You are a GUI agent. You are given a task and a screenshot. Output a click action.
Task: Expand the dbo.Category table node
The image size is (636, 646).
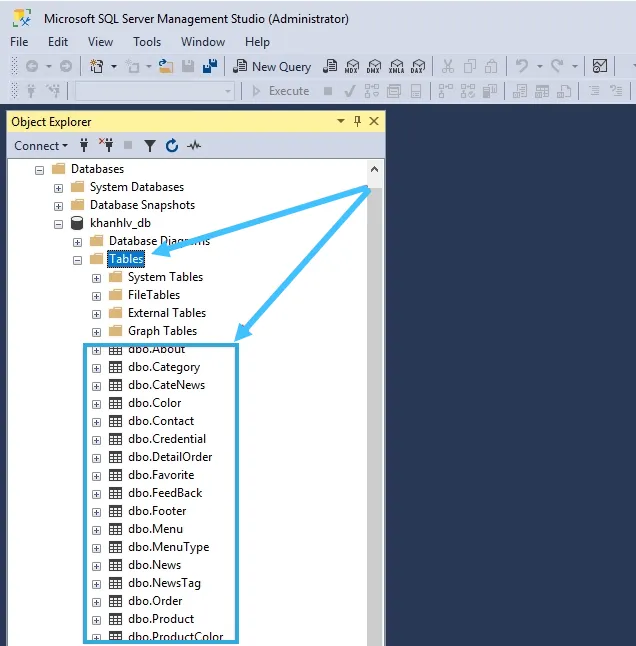click(x=96, y=368)
